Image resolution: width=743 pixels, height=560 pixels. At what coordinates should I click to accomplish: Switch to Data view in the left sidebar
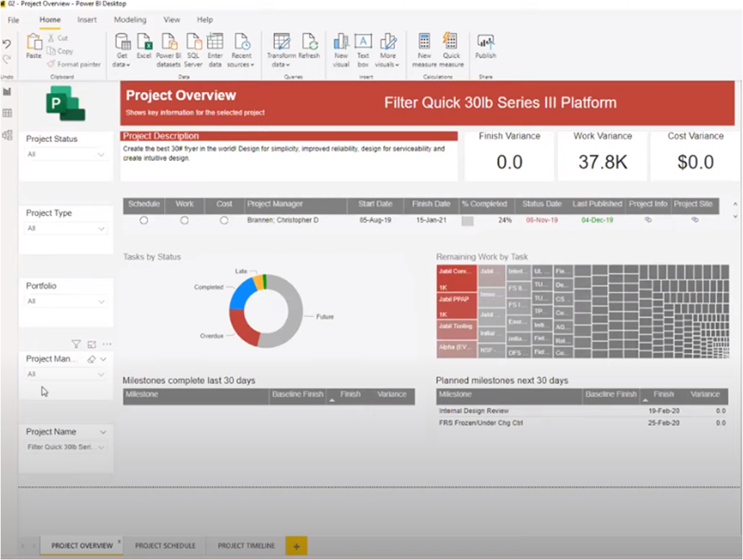pos(9,113)
